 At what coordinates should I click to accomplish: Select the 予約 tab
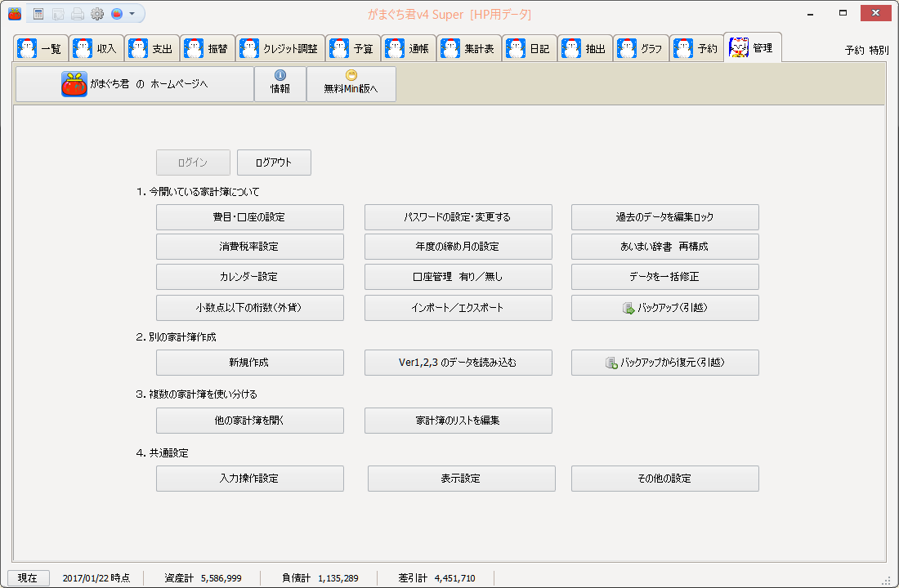coord(696,48)
